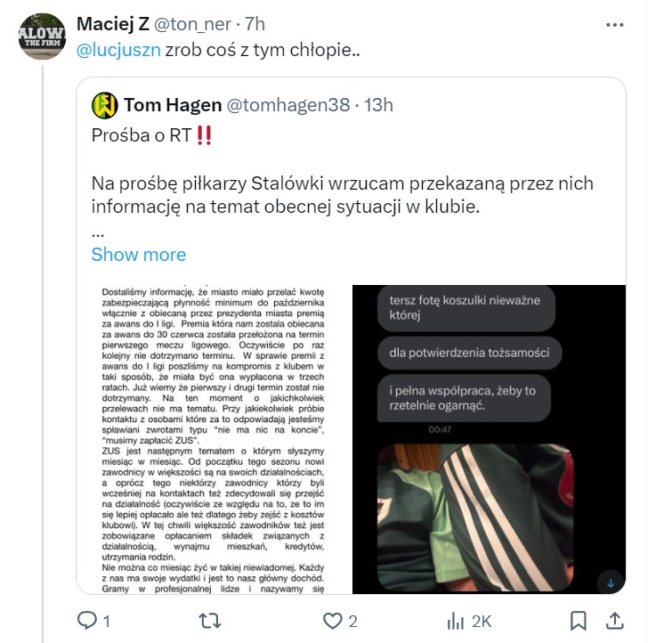This screenshot has width=672, height=643.
Task: Open the quoted tweet's 13h timestamp
Action: 378,105
